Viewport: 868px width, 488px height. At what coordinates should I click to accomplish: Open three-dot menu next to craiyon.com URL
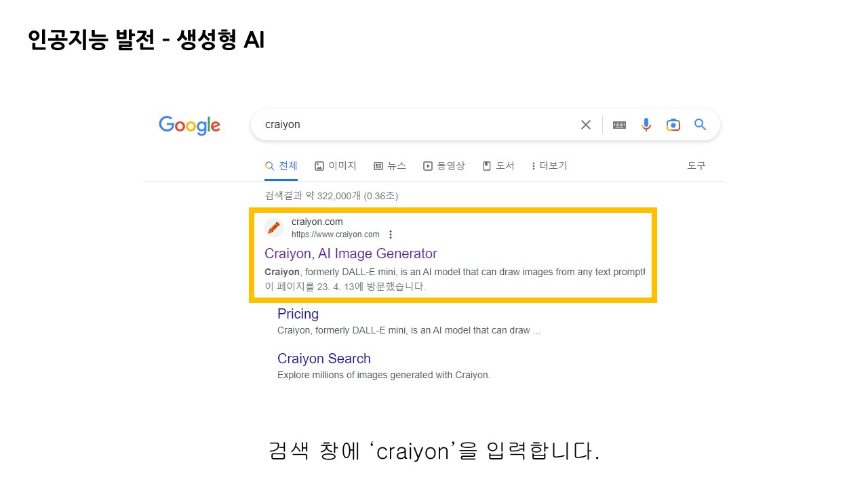coord(390,235)
